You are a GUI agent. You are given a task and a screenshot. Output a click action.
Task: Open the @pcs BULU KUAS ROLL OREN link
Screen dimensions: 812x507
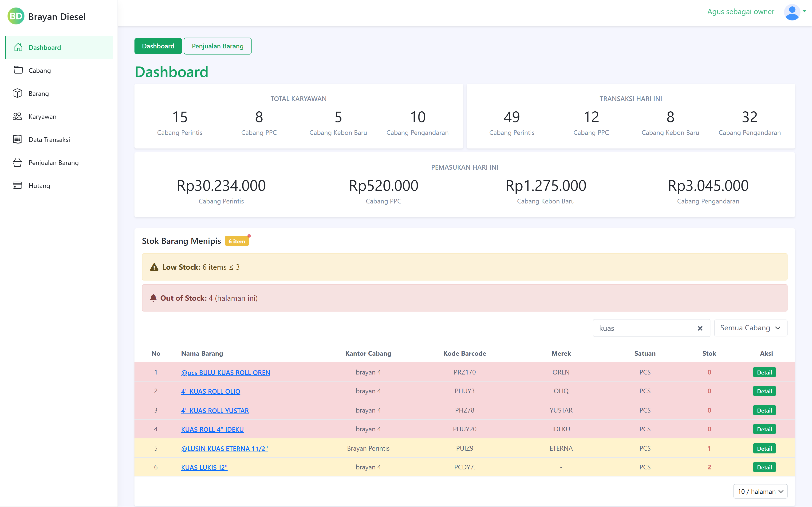click(225, 372)
